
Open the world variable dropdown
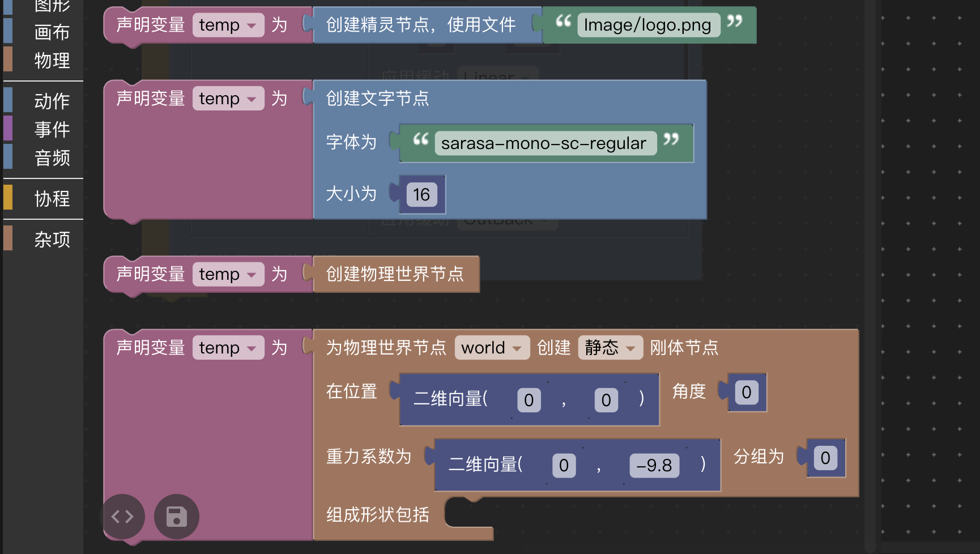491,348
